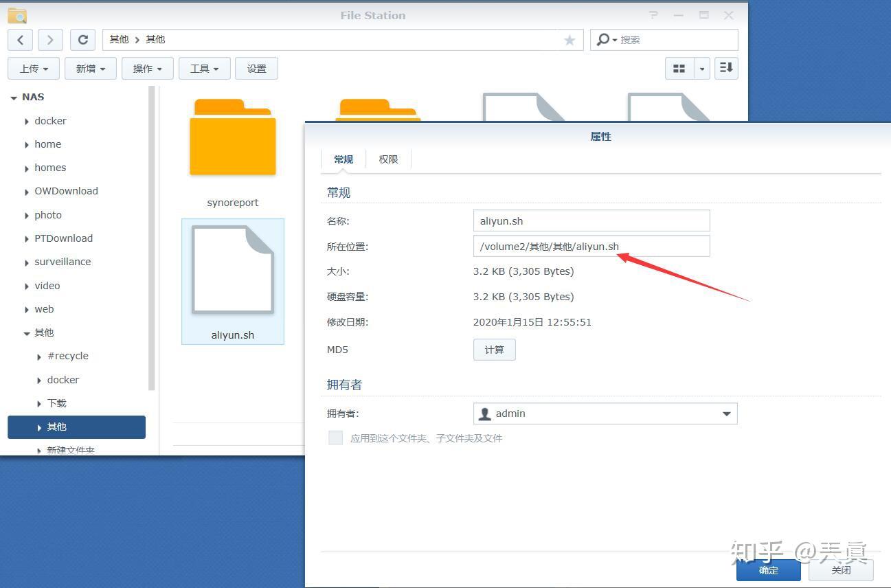This screenshot has height=588, width=891.
Task: Click the File Station icon in the title bar
Action: pos(16,14)
